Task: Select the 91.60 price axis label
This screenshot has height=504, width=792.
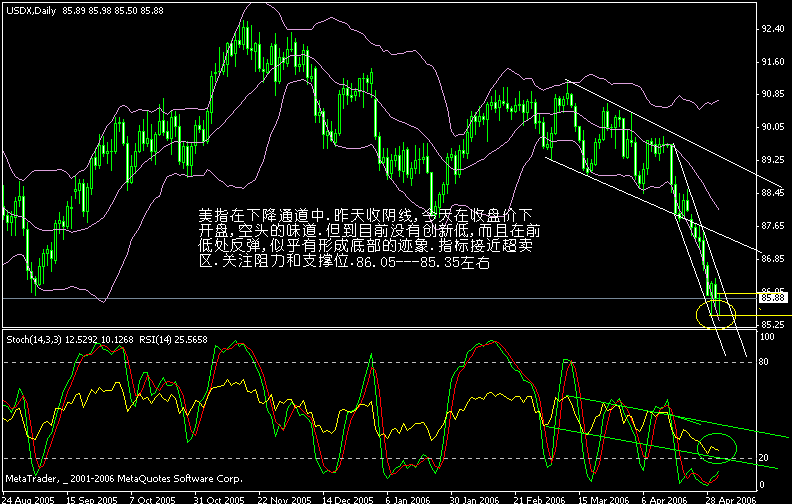Action: click(773, 62)
